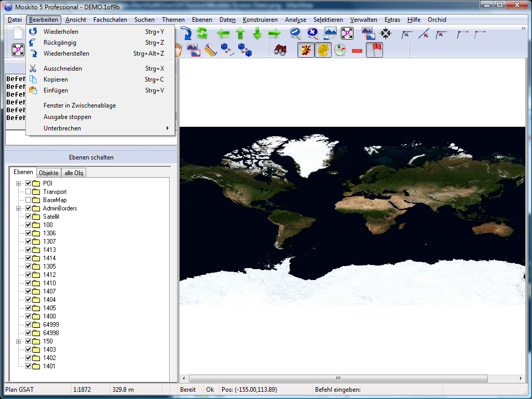Expand the AdminBorders tree node

pyautogui.click(x=19, y=208)
